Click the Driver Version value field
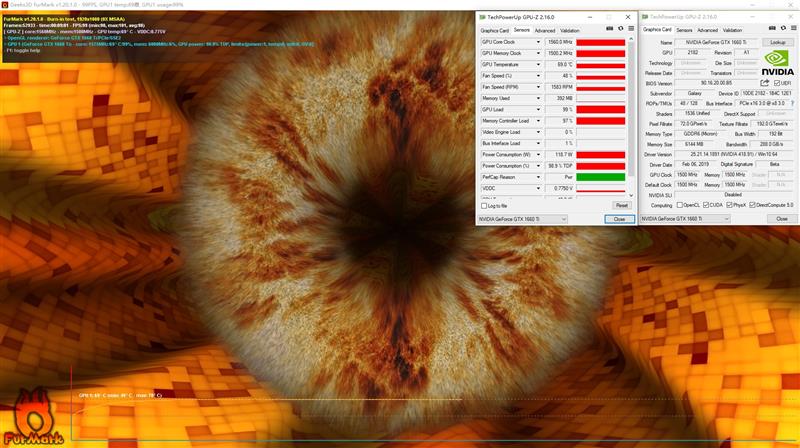This screenshot has width=800, height=448. pos(735,154)
